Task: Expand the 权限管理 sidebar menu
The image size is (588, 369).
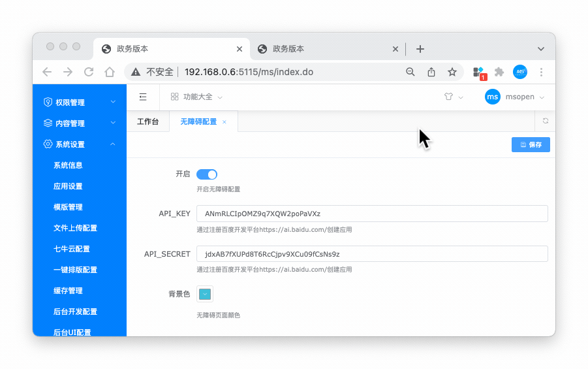Action: [79, 103]
